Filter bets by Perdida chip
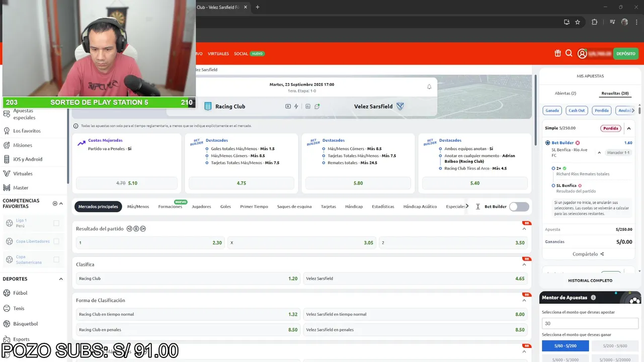 coord(602,111)
